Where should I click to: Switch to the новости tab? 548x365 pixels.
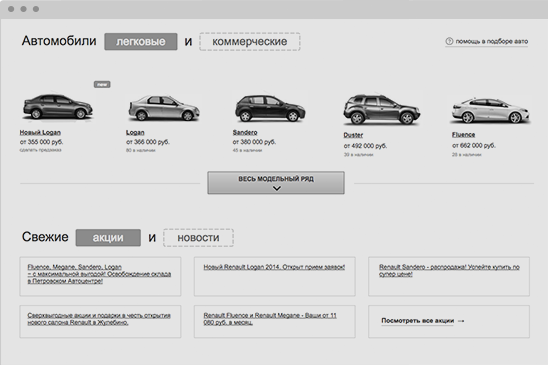[198, 238]
